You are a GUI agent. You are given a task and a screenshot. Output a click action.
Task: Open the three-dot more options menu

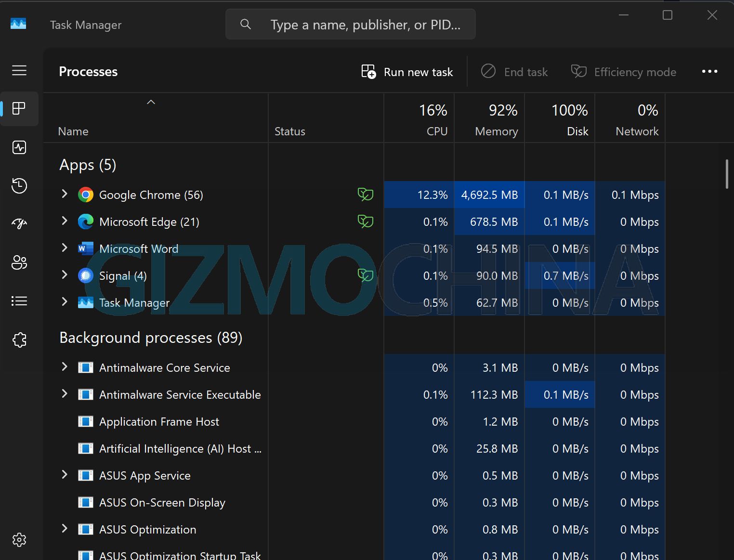click(709, 72)
